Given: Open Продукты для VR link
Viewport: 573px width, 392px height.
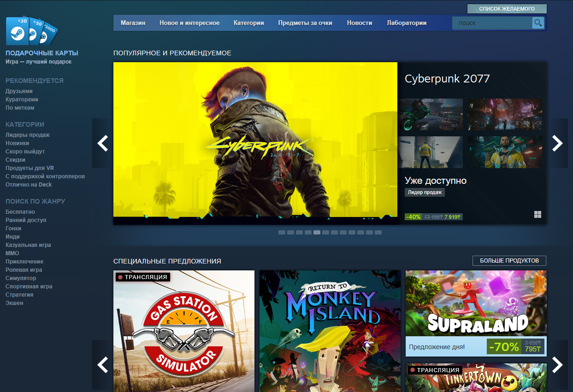Looking at the screenshot, I should (x=30, y=168).
